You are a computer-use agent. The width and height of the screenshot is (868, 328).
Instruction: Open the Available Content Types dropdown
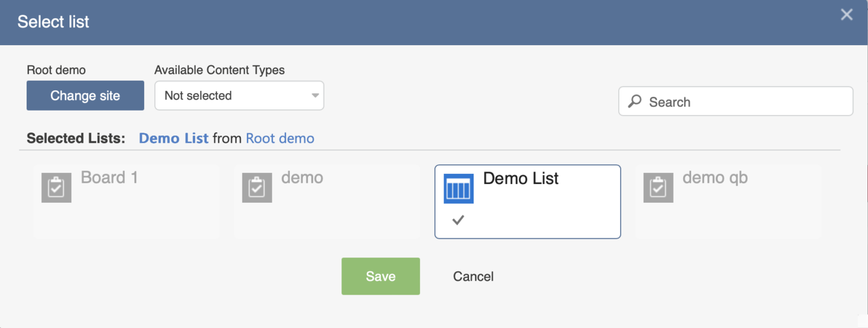click(239, 95)
